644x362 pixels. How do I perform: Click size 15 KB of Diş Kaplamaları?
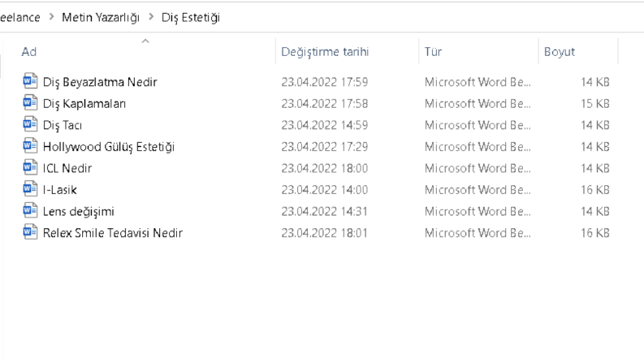(595, 104)
